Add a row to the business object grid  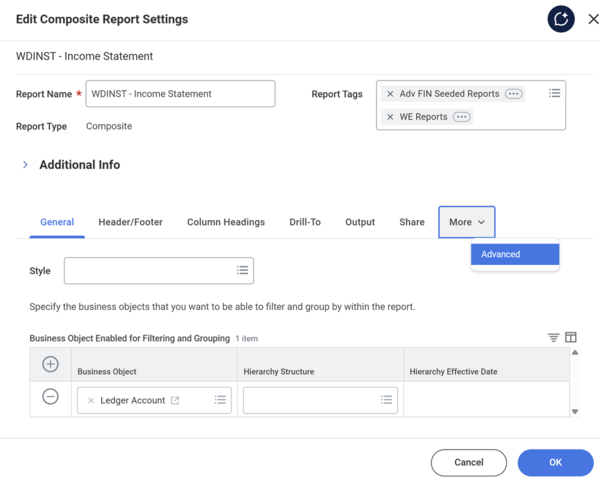click(50, 364)
